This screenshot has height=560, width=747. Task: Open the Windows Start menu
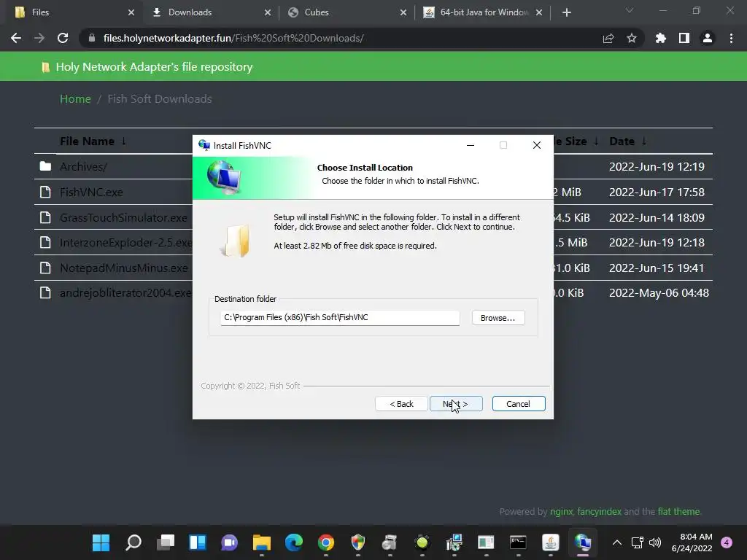coord(101,542)
